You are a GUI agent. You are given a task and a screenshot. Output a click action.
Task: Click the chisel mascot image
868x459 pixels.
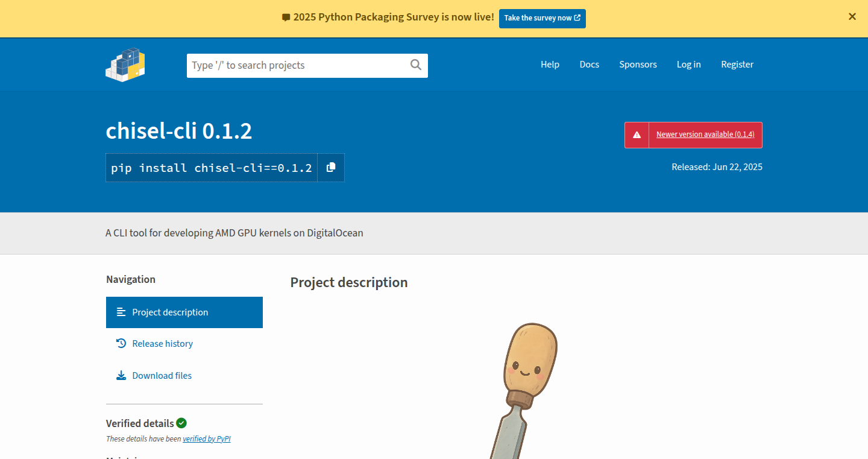pyautogui.click(x=523, y=390)
